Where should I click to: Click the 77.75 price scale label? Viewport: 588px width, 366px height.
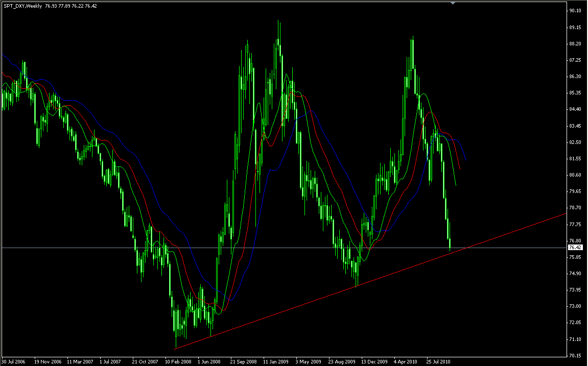575,225
